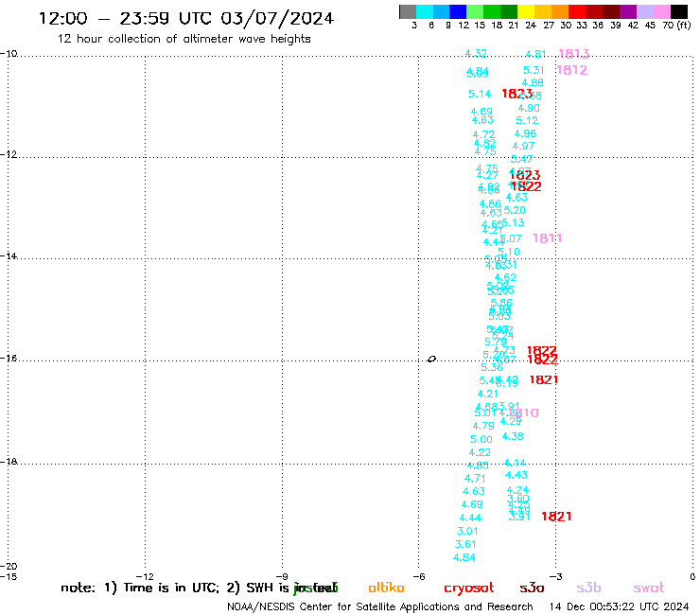Click the wave height value '5.31'

click(534, 70)
